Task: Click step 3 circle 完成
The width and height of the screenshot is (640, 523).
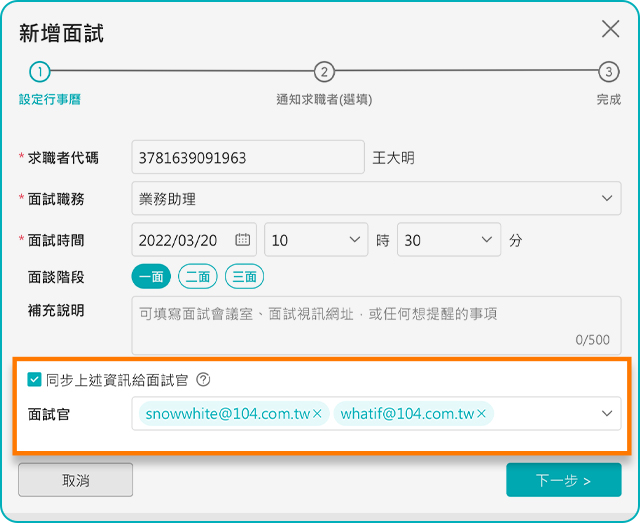Action: pos(609,72)
